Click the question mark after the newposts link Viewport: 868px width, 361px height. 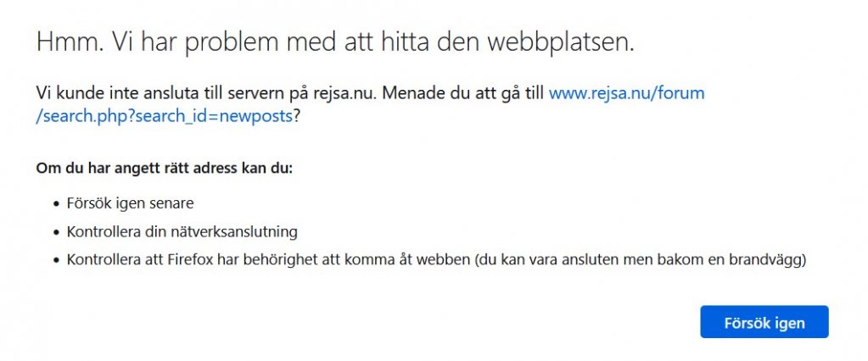[x=297, y=117]
